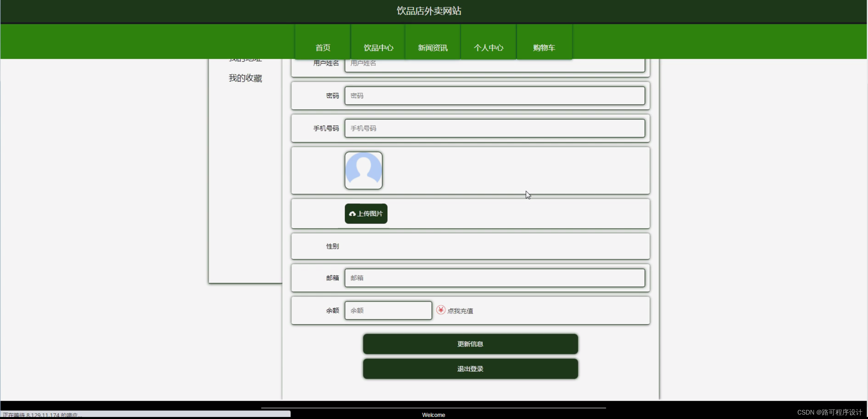Select 新闻资讯 in the nav bar
This screenshot has width=868, height=419.
coord(433,47)
